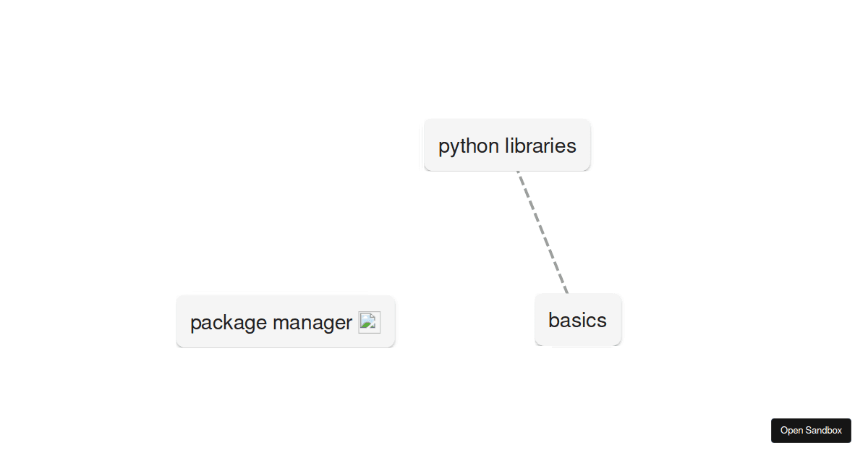Click the Open Sandbox button
868x456 pixels.
811,430
